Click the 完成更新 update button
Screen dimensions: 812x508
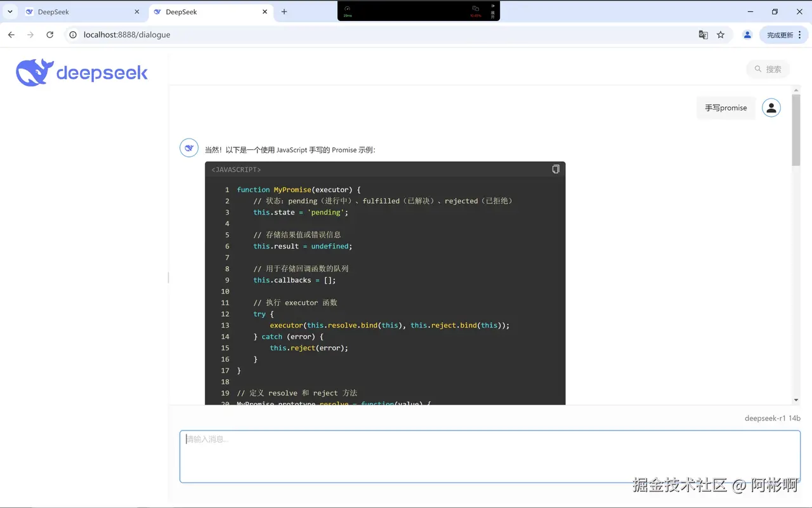coord(780,35)
